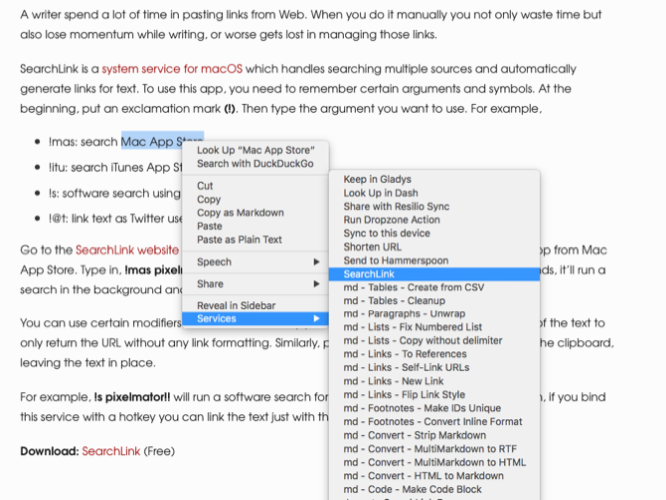The height and width of the screenshot is (500, 666).
Task: Expand the Services submenu item
Action: tap(254, 318)
